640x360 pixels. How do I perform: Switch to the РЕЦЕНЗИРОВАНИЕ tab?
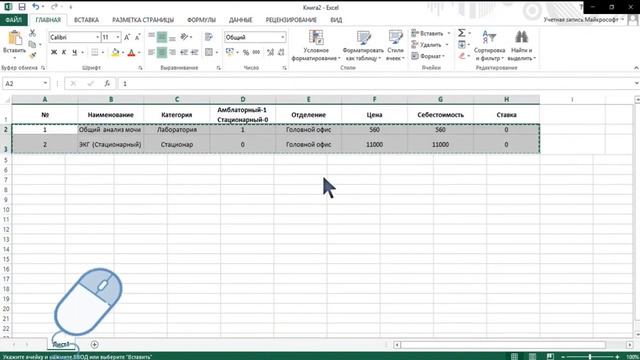291,20
